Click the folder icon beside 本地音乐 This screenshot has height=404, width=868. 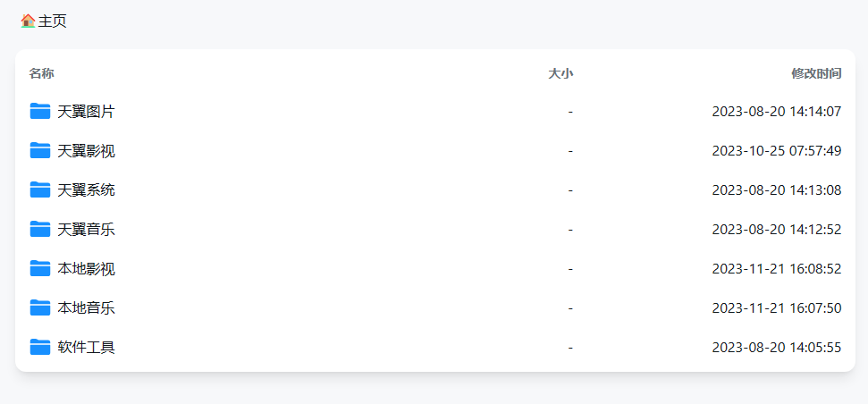click(x=39, y=307)
